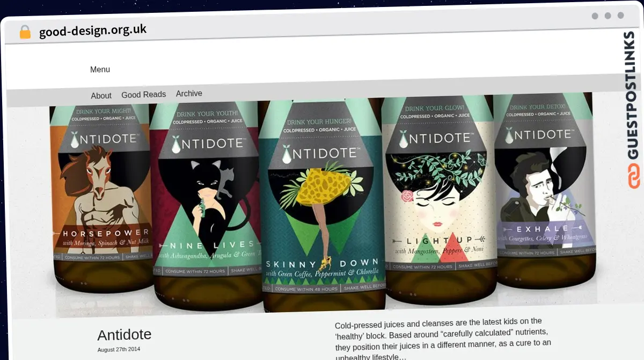Open the Archive page
The height and width of the screenshot is (360, 644).
click(x=189, y=93)
